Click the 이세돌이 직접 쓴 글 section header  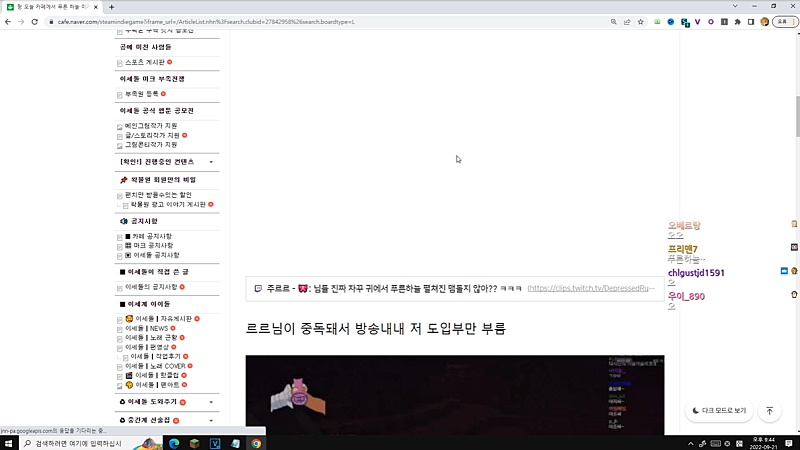click(154, 272)
